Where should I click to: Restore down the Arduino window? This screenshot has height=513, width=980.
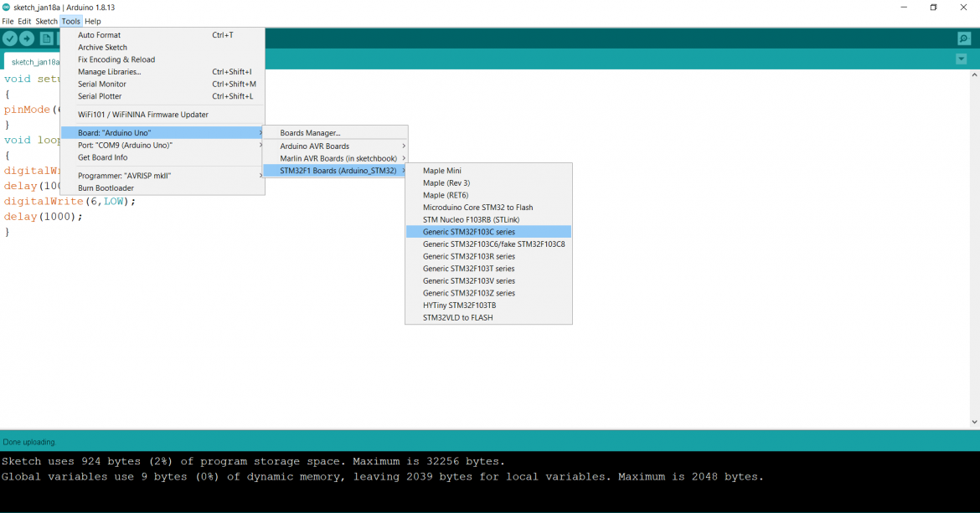933,8
